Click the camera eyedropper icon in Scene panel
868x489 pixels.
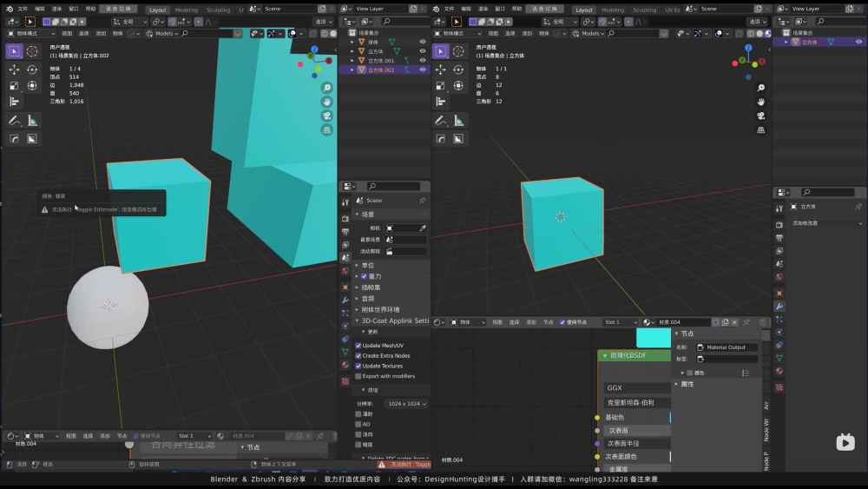coord(423,228)
